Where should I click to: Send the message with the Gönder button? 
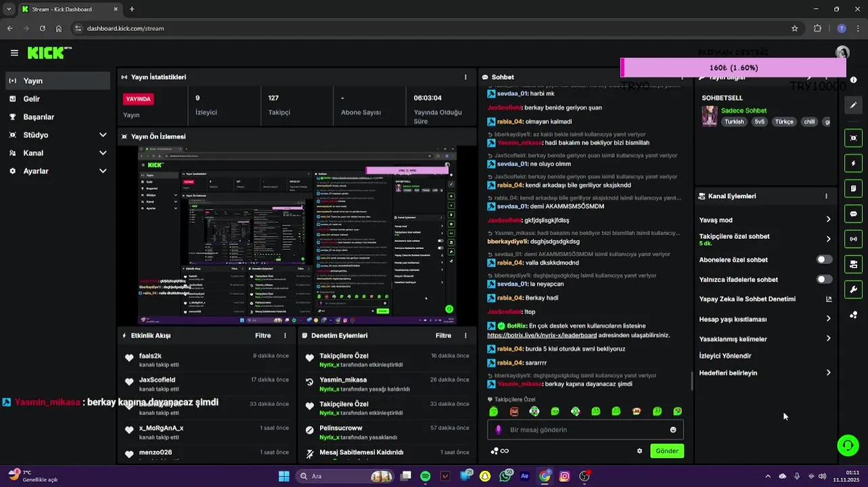click(x=667, y=451)
